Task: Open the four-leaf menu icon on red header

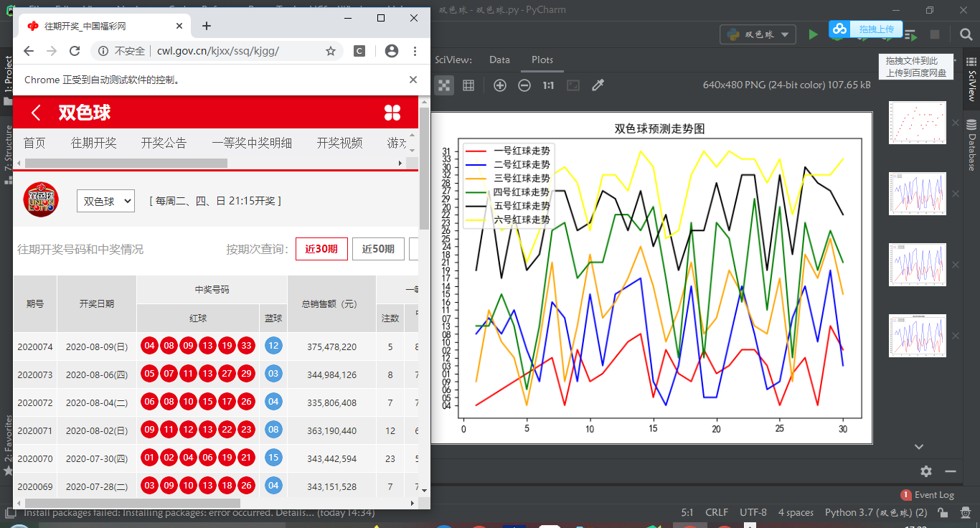Action: point(392,112)
